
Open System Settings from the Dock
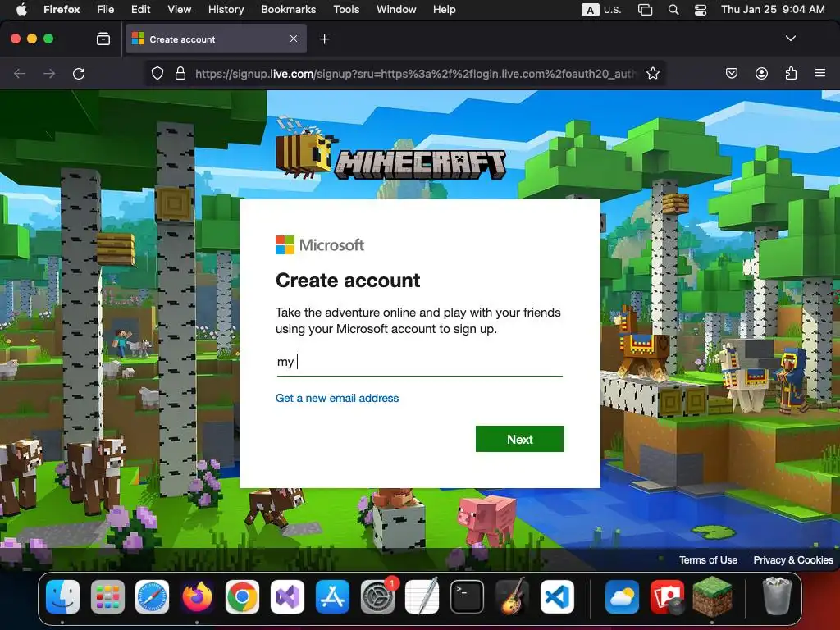[x=377, y=597]
